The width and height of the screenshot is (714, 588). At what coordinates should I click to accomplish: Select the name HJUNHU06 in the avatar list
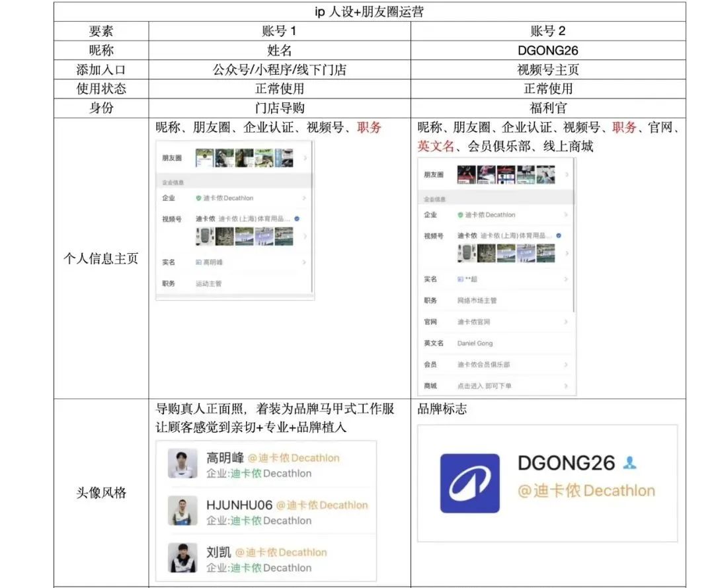point(239,505)
